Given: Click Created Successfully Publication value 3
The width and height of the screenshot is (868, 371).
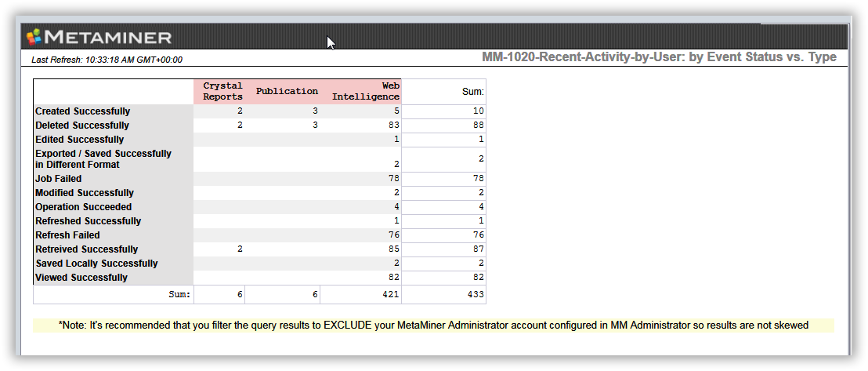Looking at the screenshot, I should click(315, 111).
